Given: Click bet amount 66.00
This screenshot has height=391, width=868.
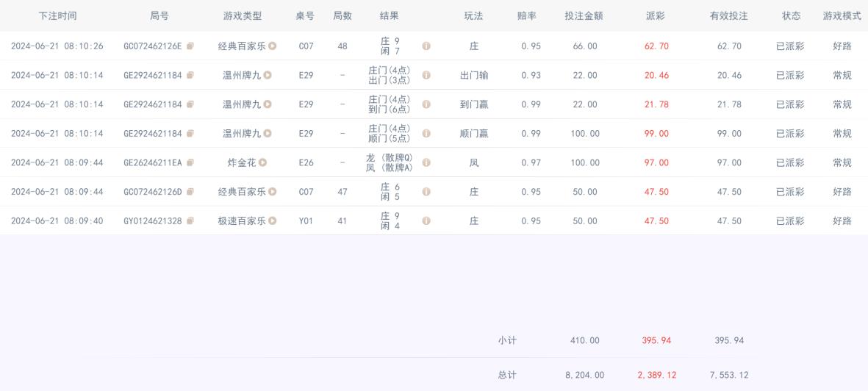Looking at the screenshot, I should pyautogui.click(x=585, y=46).
